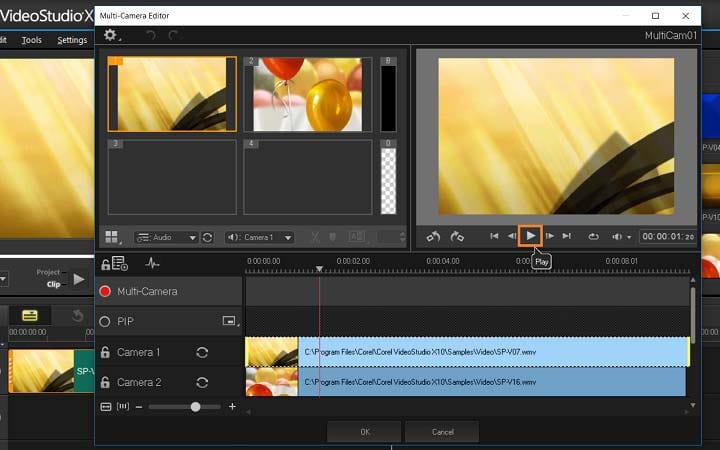Click the Cancel button
This screenshot has width=720, height=450.
pos(442,432)
